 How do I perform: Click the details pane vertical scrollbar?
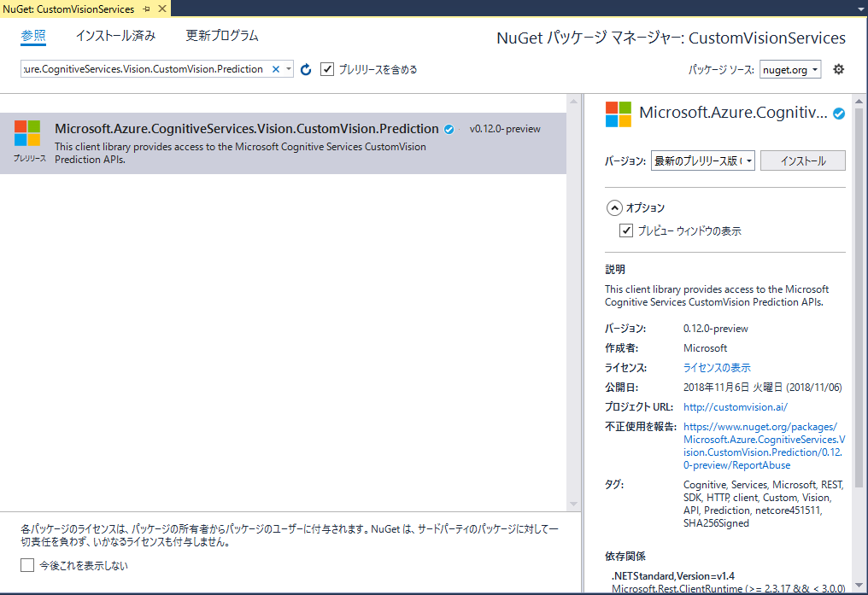pos(859,299)
